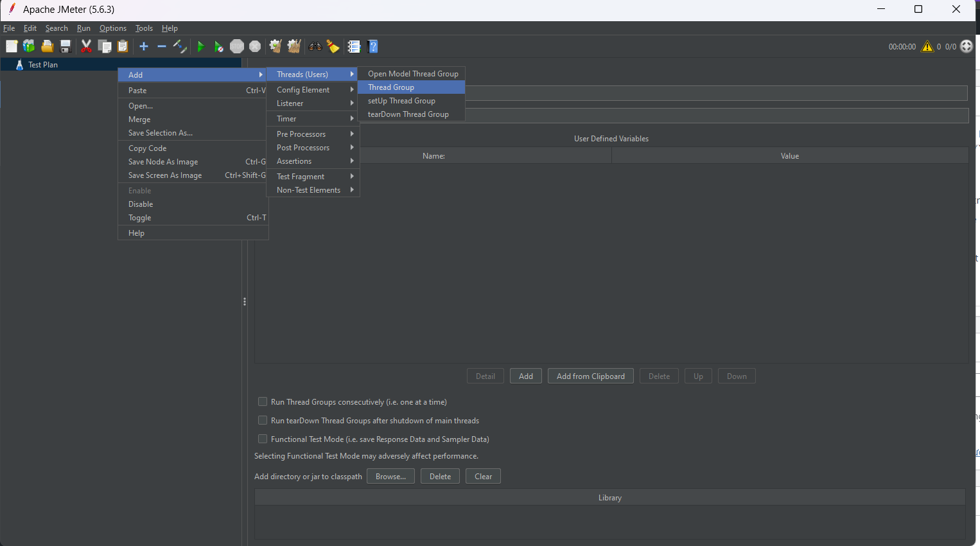Click the yellow warning log indicator

tap(927, 46)
